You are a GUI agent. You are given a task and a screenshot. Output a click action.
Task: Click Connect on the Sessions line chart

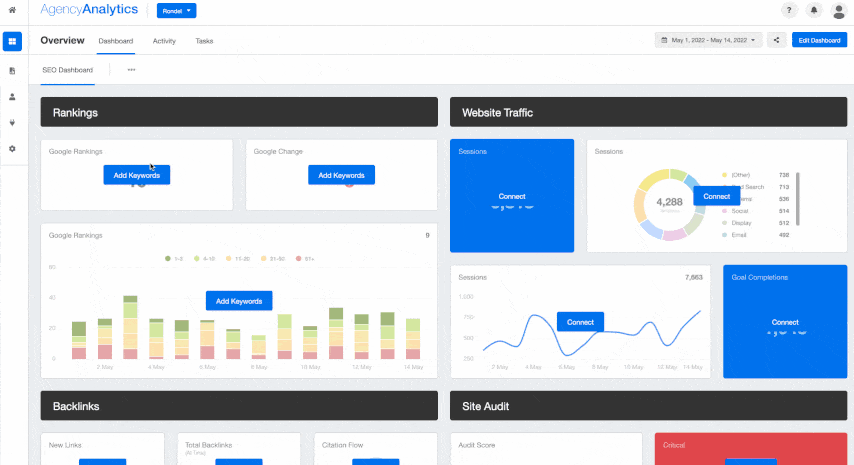point(580,322)
